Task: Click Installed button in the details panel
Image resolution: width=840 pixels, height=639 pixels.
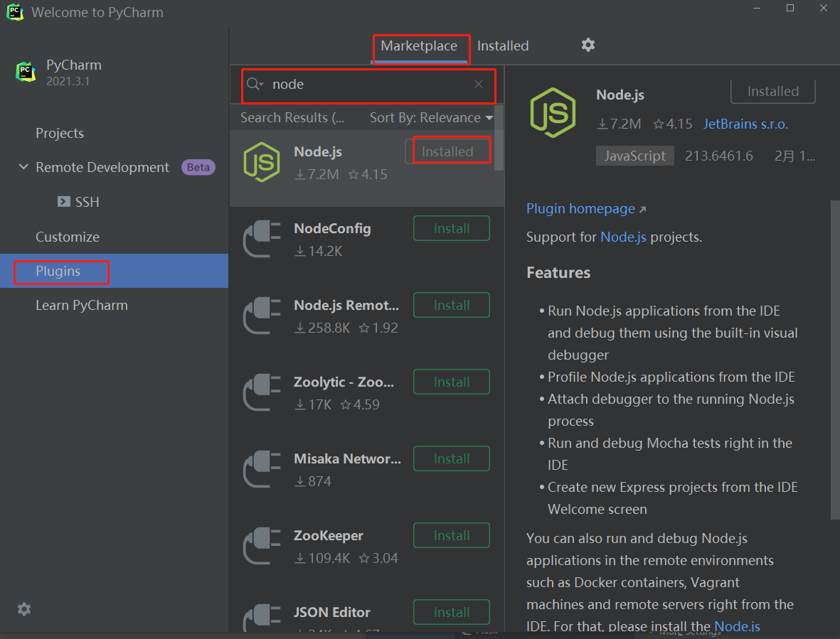Action: click(x=773, y=92)
